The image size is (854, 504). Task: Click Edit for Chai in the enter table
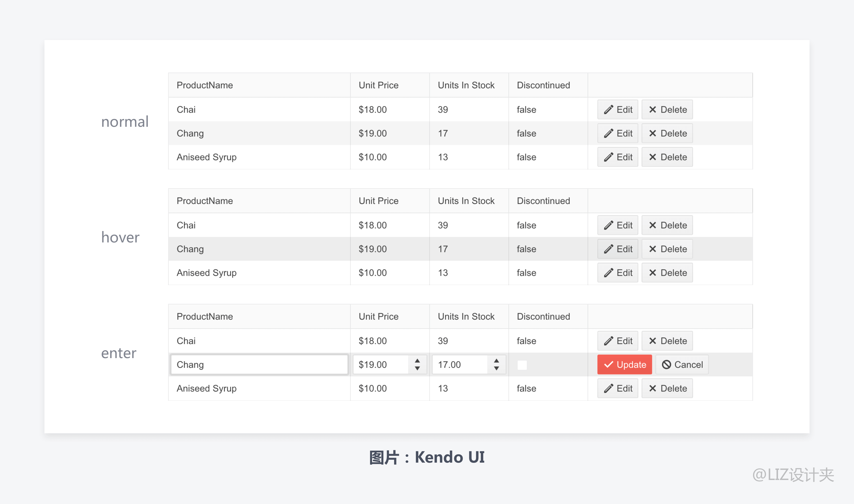618,341
